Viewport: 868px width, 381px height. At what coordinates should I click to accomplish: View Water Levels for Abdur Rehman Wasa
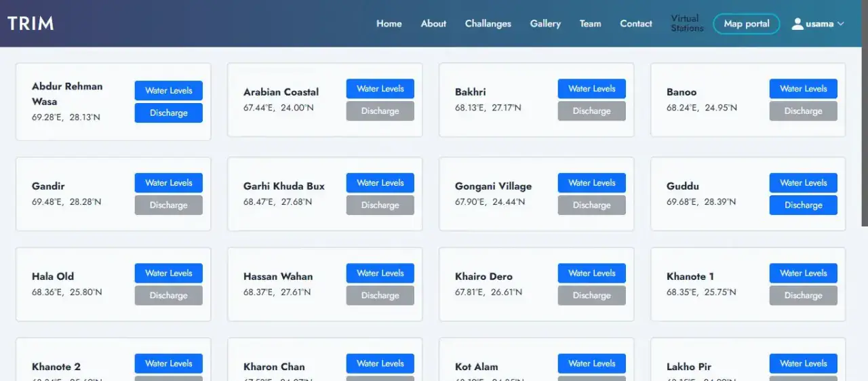169,91
